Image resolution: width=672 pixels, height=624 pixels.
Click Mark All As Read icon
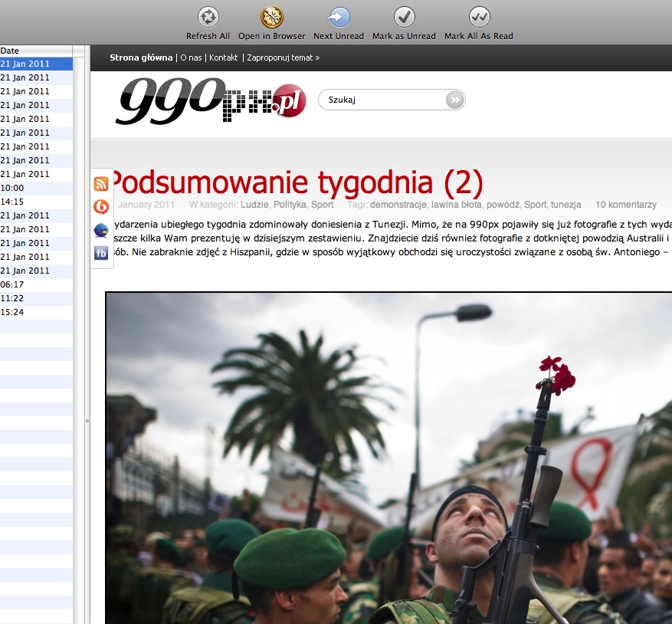479,17
